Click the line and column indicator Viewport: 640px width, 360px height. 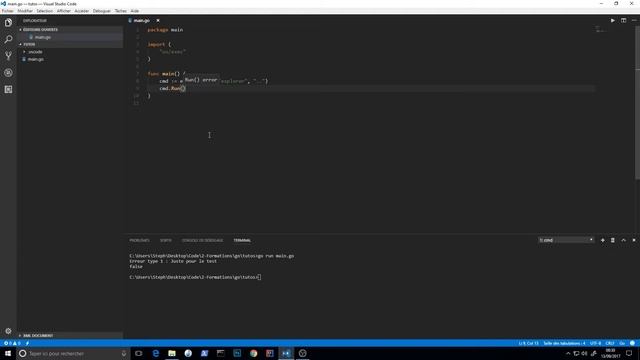click(x=529, y=343)
